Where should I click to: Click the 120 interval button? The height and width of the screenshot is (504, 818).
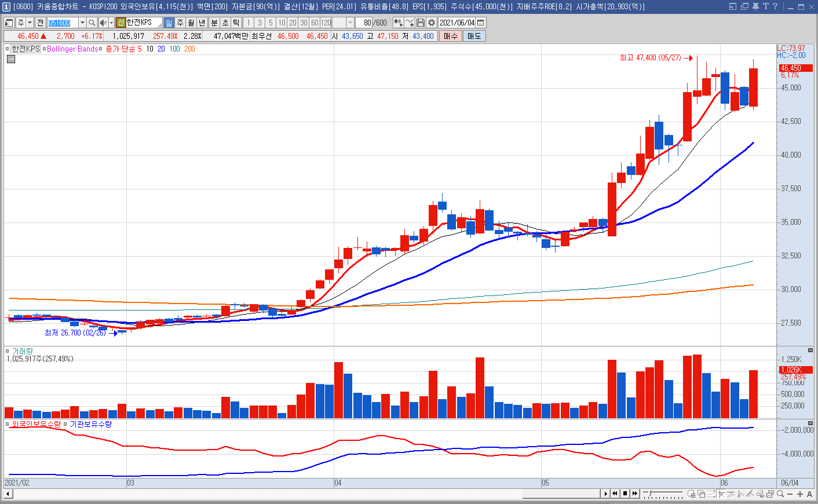[x=326, y=23]
